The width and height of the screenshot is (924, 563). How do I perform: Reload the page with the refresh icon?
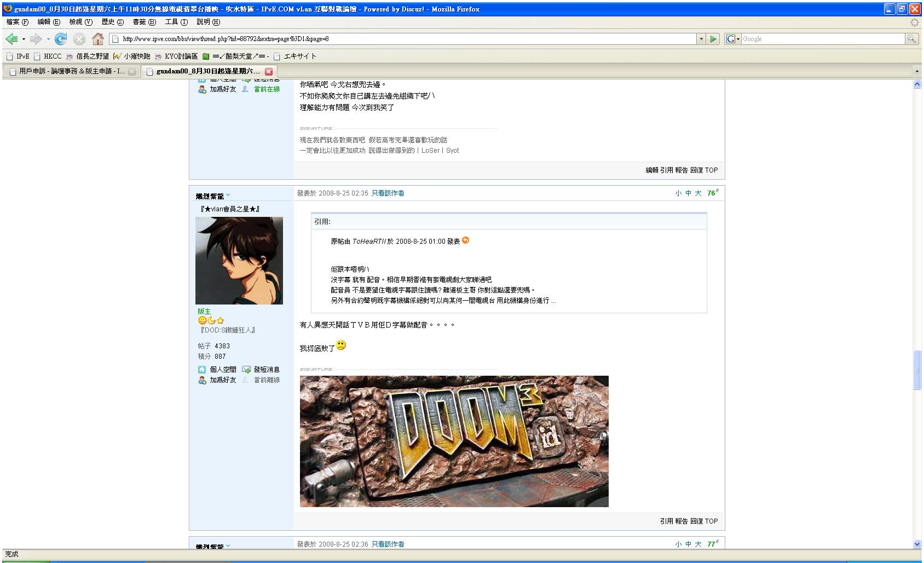(x=61, y=39)
